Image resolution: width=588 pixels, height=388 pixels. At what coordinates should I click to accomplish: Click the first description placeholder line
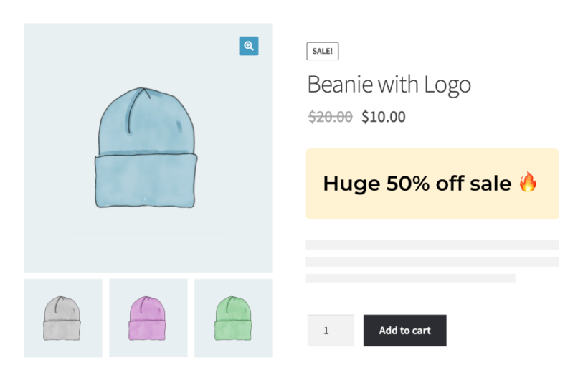432,245
